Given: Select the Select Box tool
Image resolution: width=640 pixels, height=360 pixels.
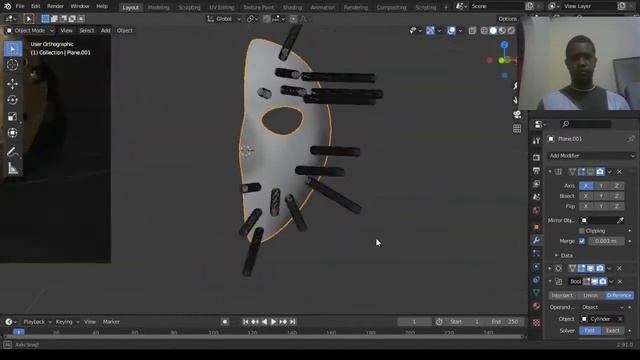Looking at the screenshot, I should [x=13, y=49].
